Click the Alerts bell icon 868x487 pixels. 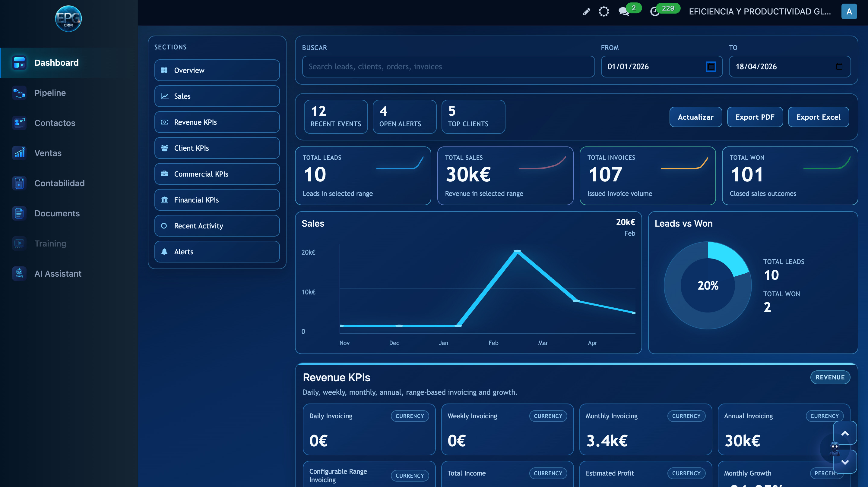click(x=165, y=252)
